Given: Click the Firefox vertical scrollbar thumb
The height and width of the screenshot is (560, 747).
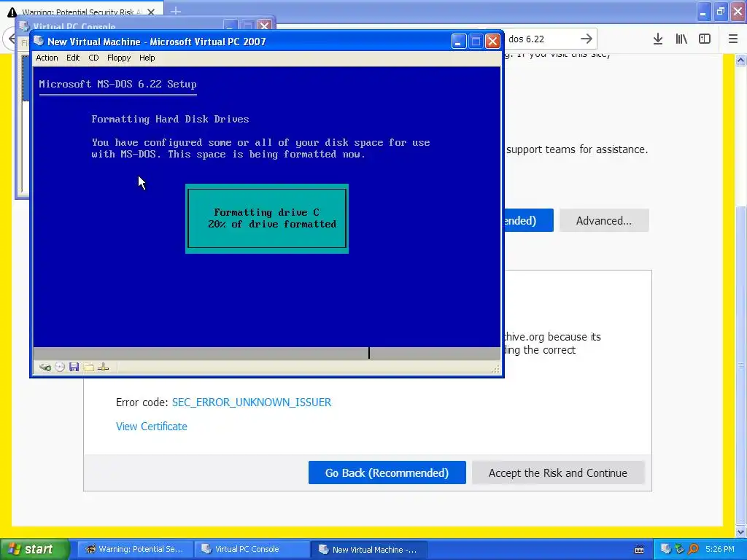Looking at the screenshot, I should [741, 365].
